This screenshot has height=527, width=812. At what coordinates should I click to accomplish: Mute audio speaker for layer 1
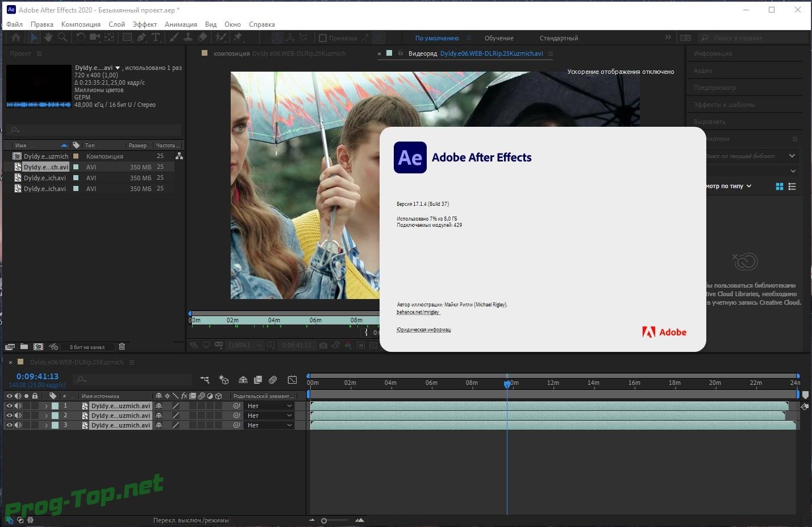click(x=18, y=406)
